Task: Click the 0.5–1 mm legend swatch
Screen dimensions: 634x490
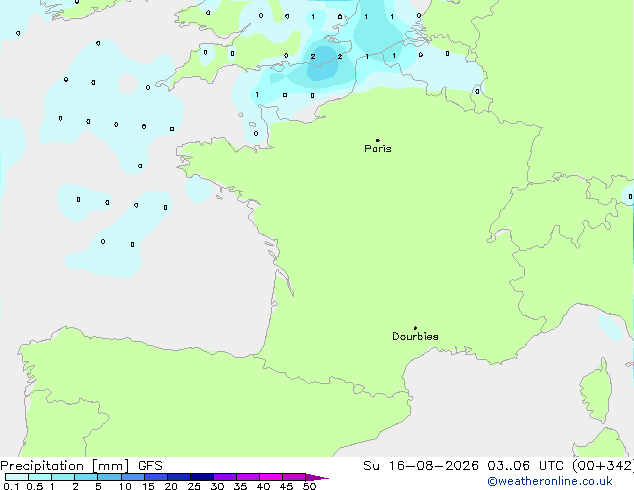Action: (40, 477)
